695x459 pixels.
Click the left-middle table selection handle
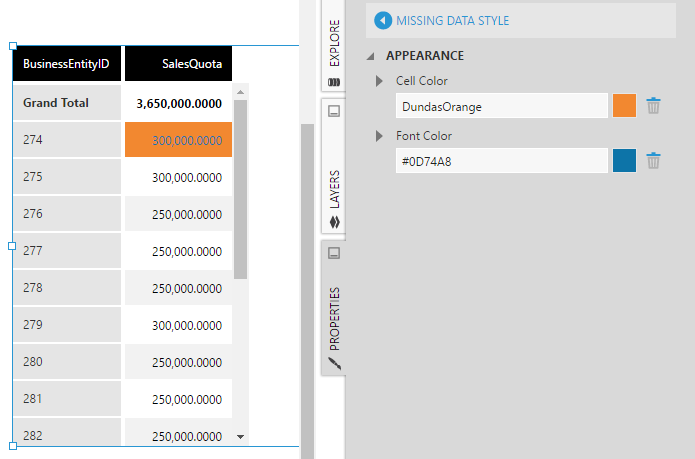point(12,246)
